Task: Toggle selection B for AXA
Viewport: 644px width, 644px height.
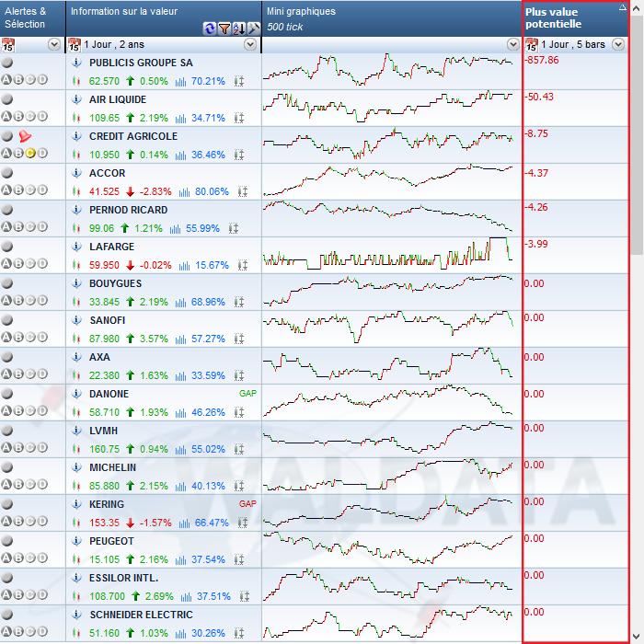Action: pos(18,374)
